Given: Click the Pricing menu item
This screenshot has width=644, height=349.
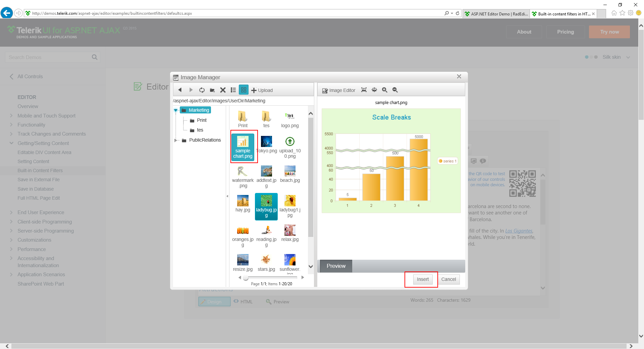Looking at the screenshot, I should pos(566,32).
